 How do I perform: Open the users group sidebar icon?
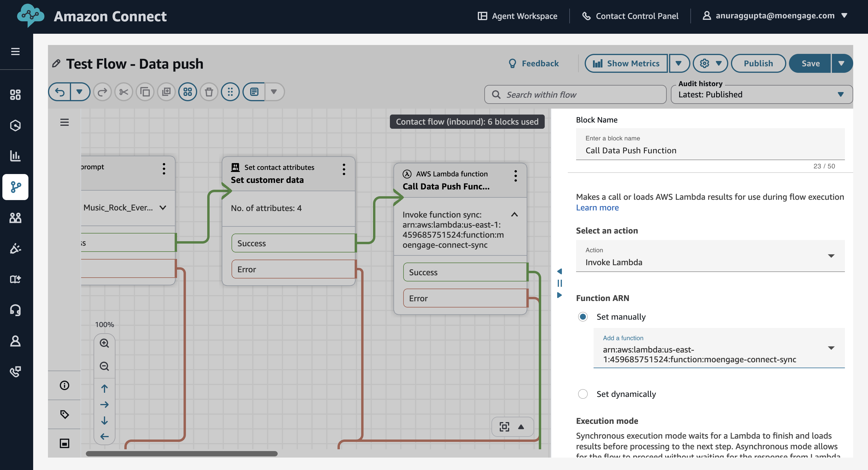(x=15, y=218)
